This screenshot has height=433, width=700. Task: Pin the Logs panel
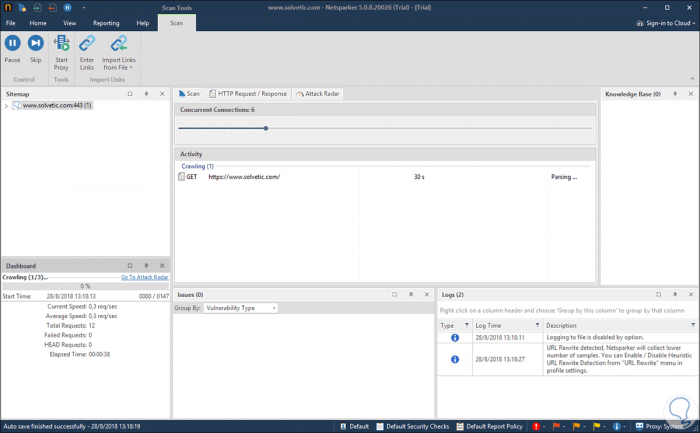click(x=675, y=295)
